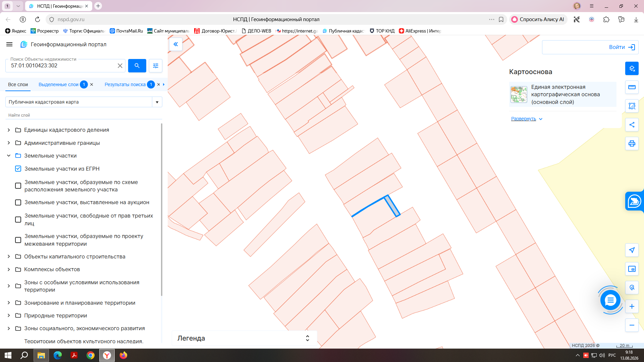
Task: Open the hamburger main menu
Action: coord(9,44)
